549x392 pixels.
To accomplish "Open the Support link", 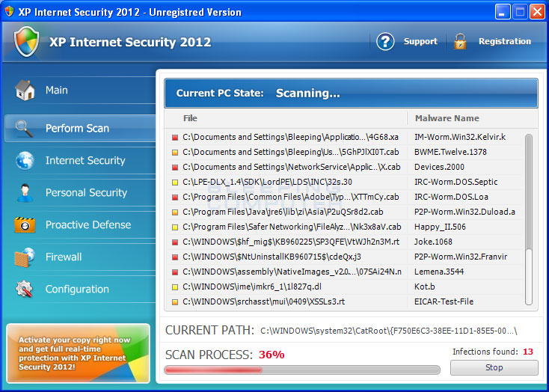I will pos(420,41).
